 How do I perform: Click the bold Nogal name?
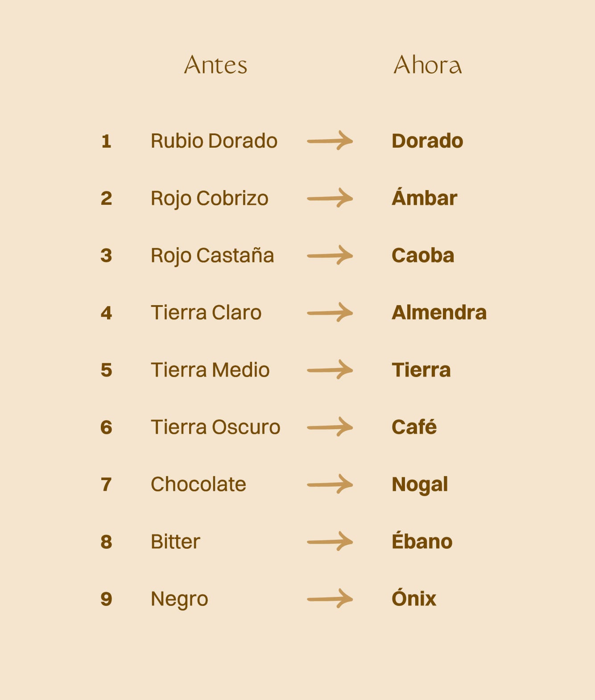(420, 485)
